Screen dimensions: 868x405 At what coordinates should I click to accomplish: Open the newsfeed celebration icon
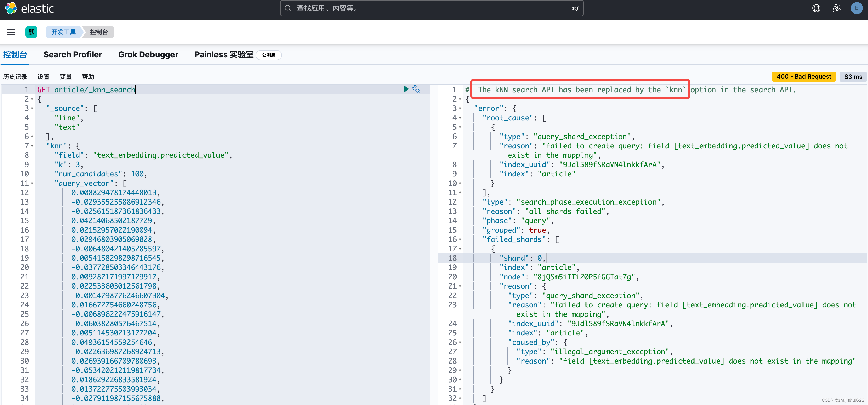click(836, 8)
